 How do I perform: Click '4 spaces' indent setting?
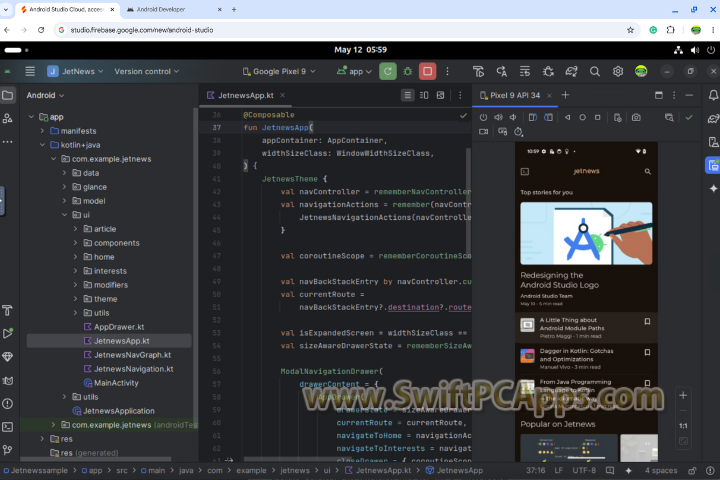[661, 470]
